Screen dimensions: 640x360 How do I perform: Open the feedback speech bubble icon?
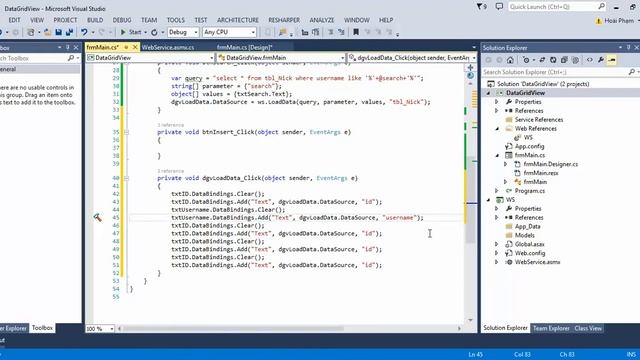click(x=499, y=7)
